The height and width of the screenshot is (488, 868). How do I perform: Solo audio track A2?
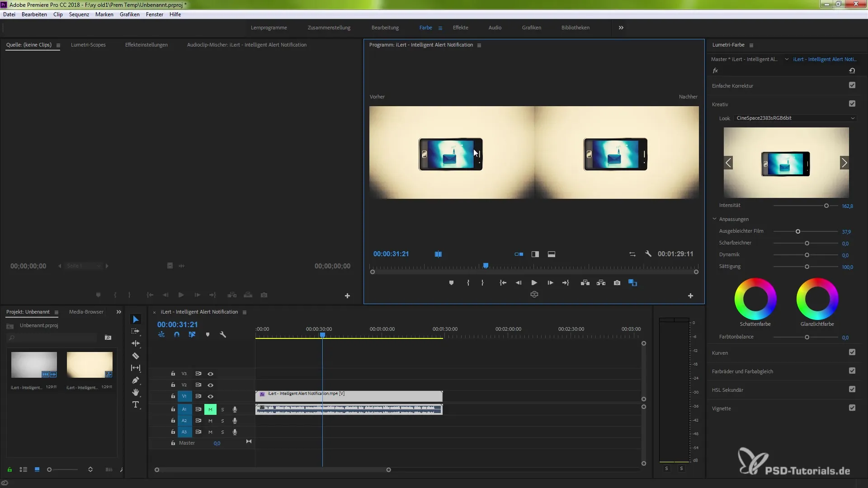coord(222,421)
